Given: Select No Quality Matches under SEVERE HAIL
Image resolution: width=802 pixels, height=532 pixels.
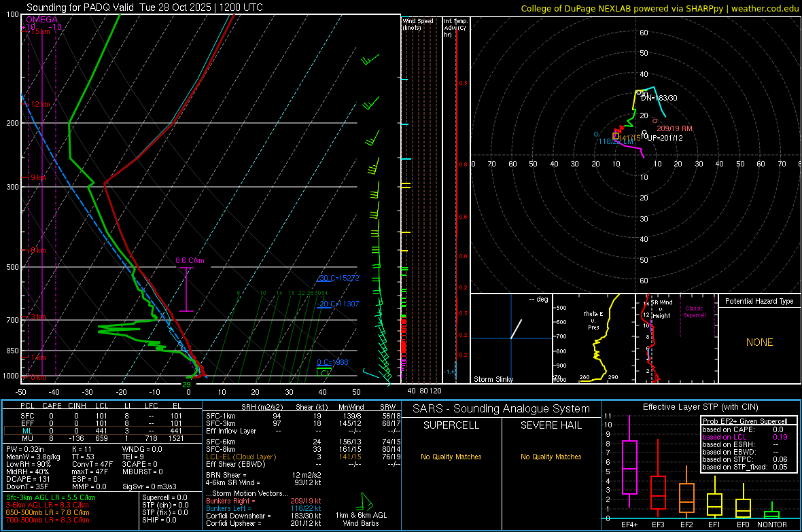Looking at the screenshot, I should coord(551,457).
